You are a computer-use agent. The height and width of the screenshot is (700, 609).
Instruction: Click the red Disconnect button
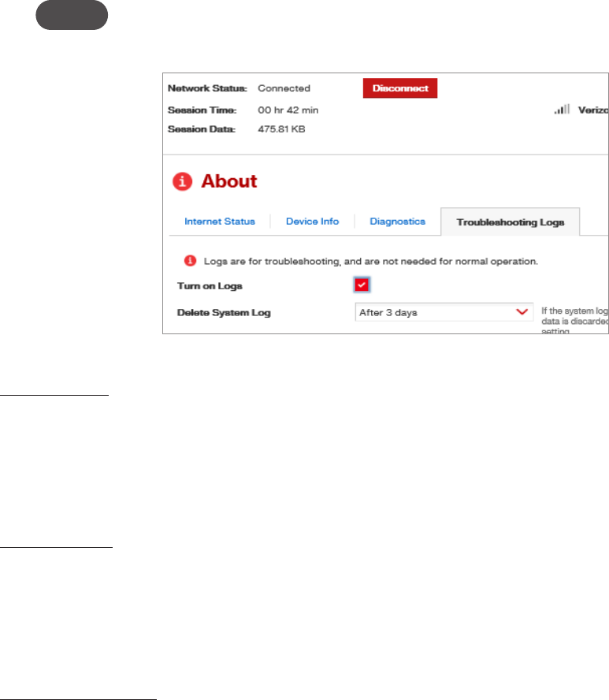399,88
